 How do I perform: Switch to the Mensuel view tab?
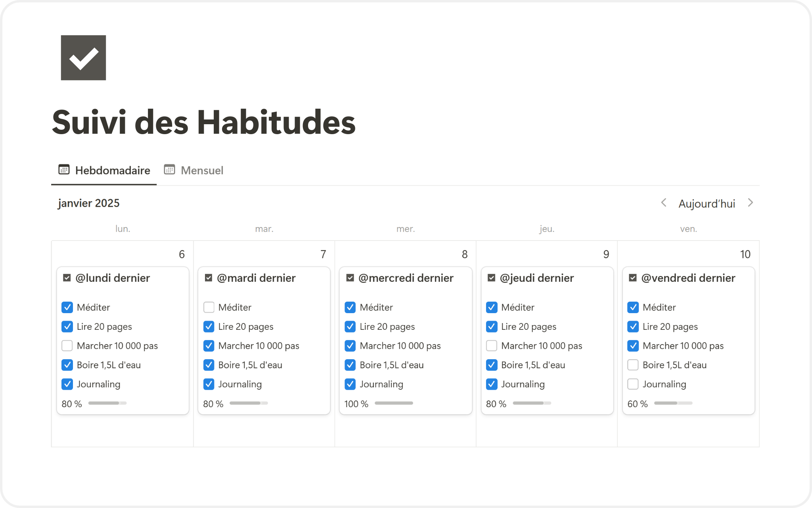(202, 170)
